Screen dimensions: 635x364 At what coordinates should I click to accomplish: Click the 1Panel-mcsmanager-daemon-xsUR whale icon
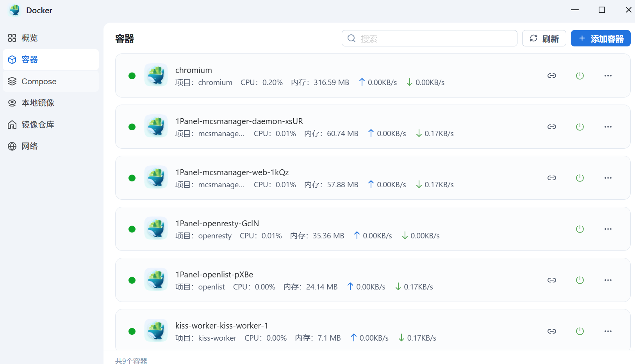click(156, 126)
